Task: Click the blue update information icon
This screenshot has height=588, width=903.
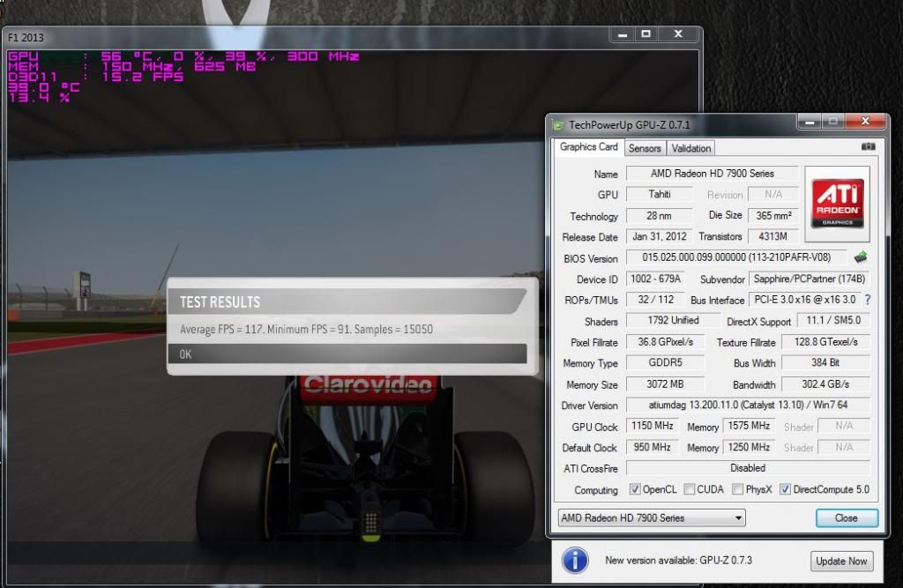Action: click(575, 562)
